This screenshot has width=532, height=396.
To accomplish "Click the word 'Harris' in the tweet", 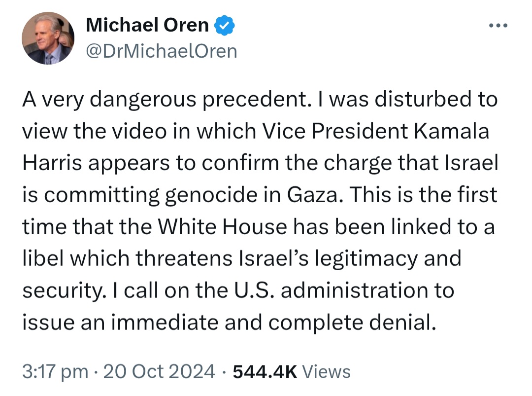I will (52, 163).
